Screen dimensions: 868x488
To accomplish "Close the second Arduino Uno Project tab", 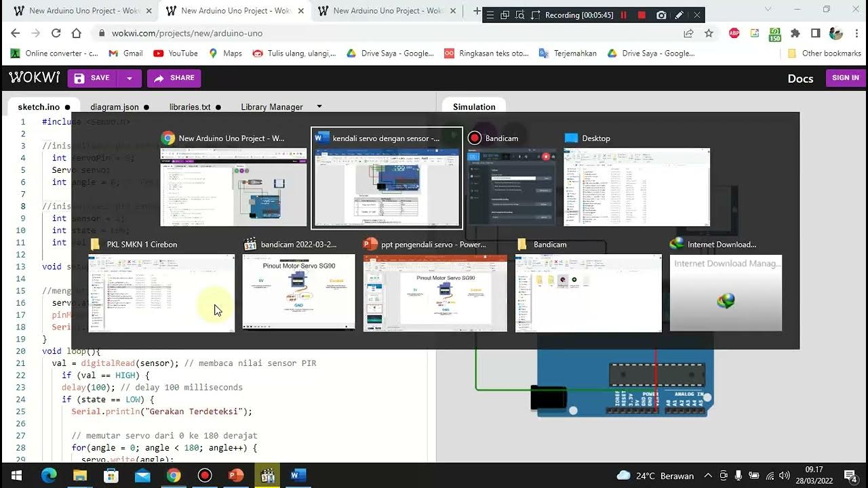I will 300,11.
